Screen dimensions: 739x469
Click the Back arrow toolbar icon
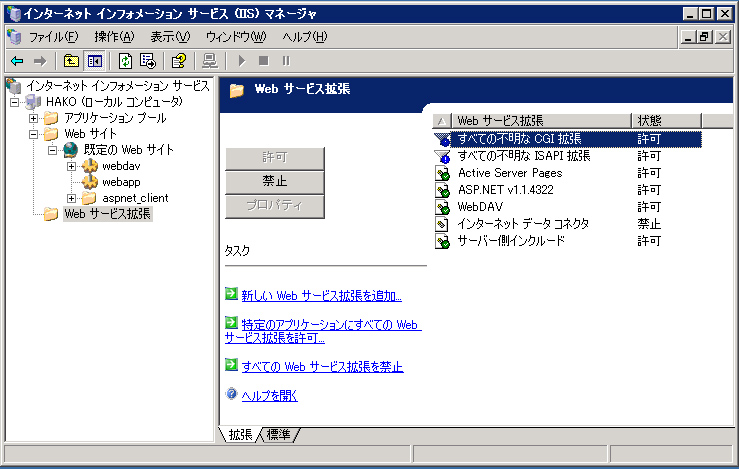pos(17,61)
